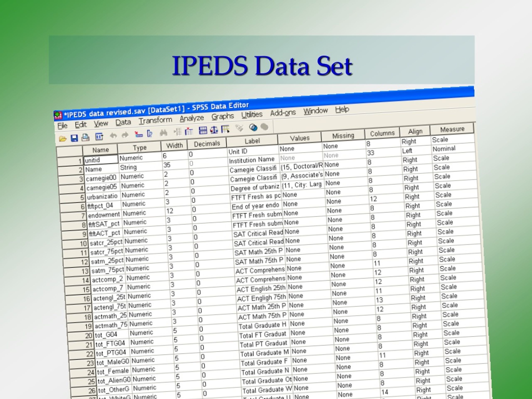
Task: Click the Values column header
Action: [x=299, y=138]
